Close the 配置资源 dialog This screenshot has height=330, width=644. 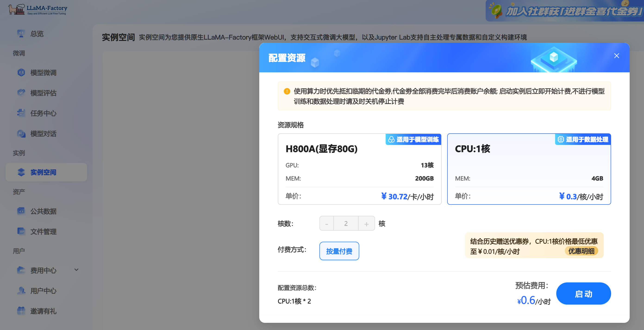pyautogui.click(x=616, y=56)
